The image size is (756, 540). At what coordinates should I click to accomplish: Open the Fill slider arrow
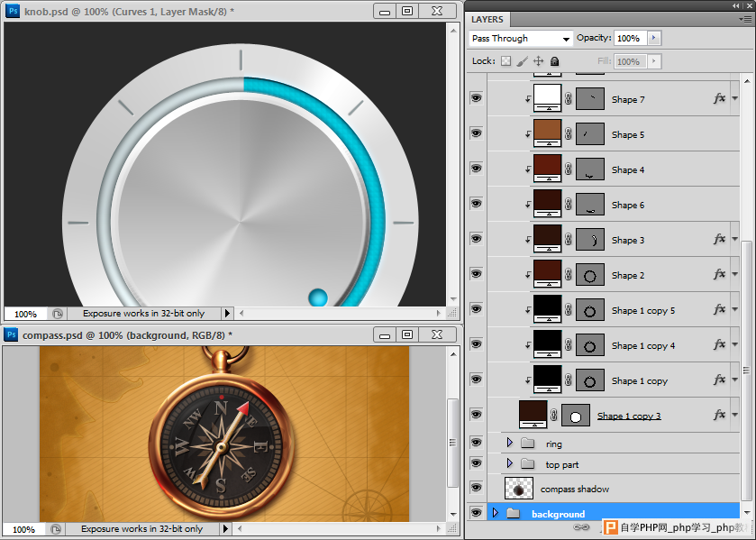[x=654, y=61]
